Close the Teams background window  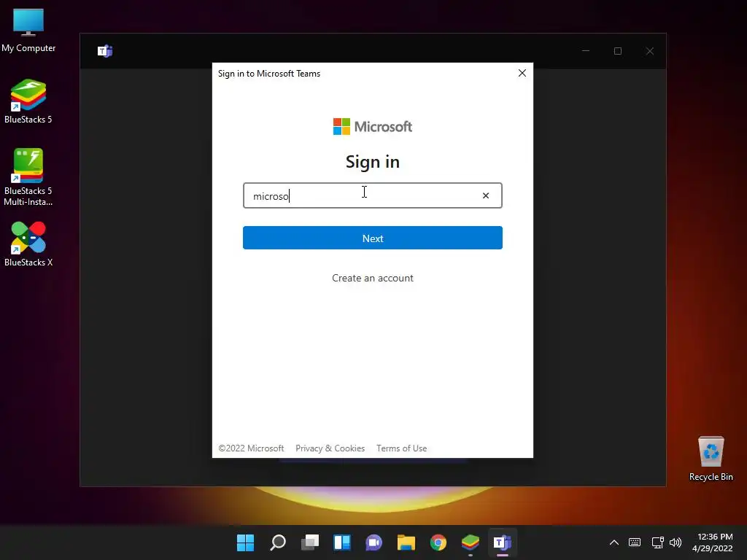coord(650,51)
